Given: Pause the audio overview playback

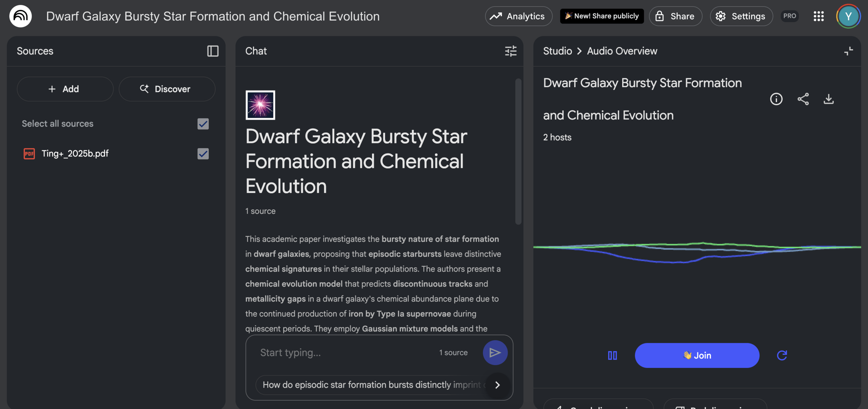Looking at the screenshot, I should 612,355.
